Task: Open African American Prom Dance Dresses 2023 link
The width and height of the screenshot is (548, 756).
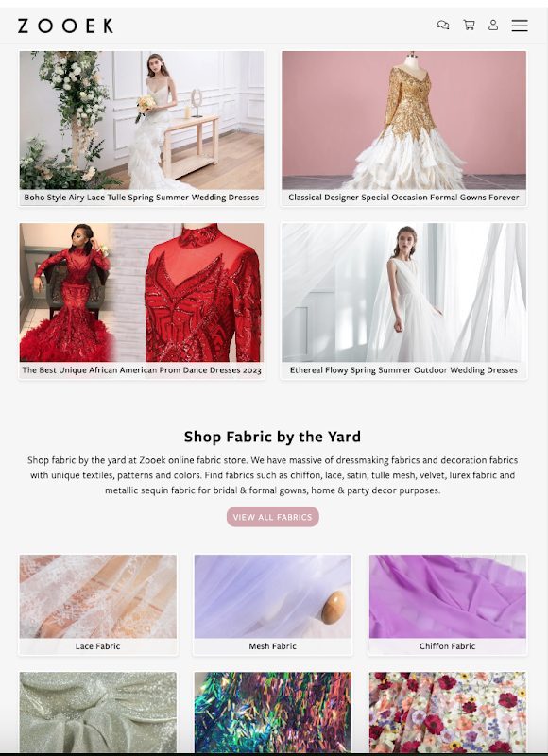Action: [x=142, y=370]
